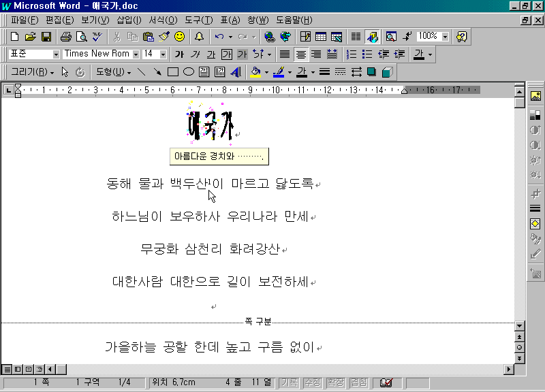The width and height of the screenshot is (545, 392).
Task: Toggle the character shading button
Action: point(243,54)
